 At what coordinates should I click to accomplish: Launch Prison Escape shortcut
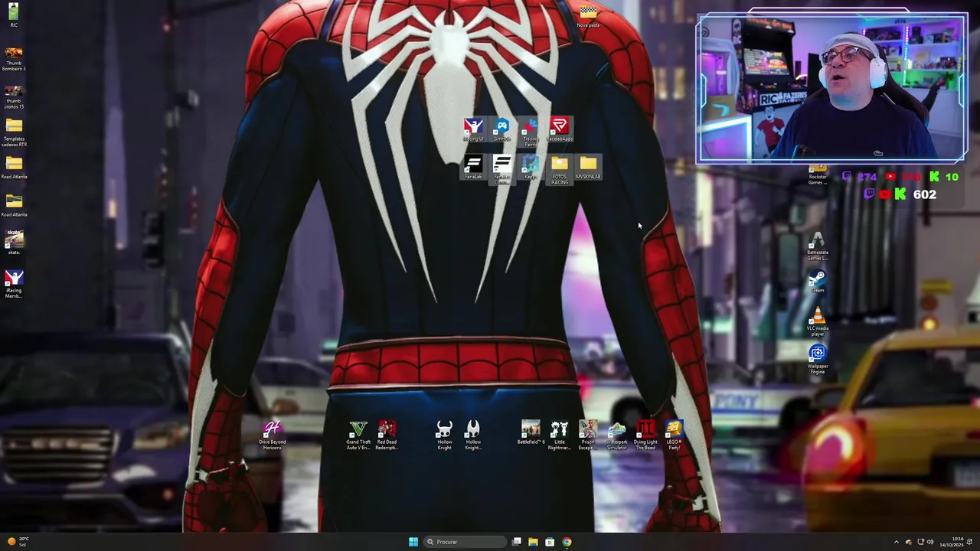click(x=587, y=435)
